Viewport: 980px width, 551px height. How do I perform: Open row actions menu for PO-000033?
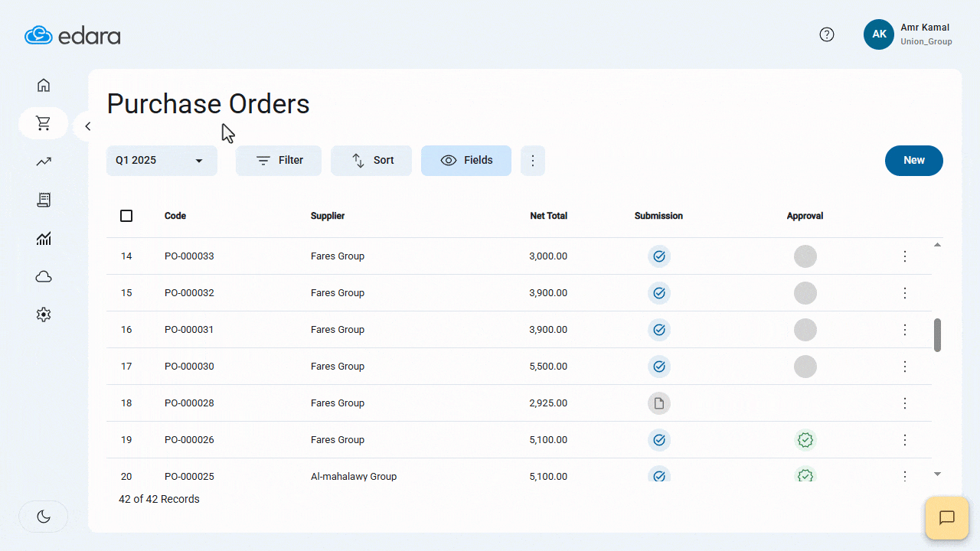[905, 256]
